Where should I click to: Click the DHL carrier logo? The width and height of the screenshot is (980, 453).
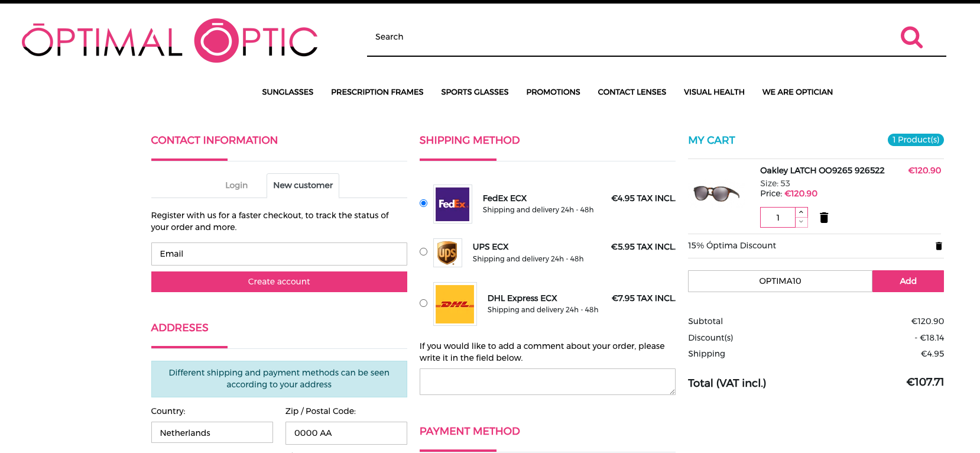point(455,304)
